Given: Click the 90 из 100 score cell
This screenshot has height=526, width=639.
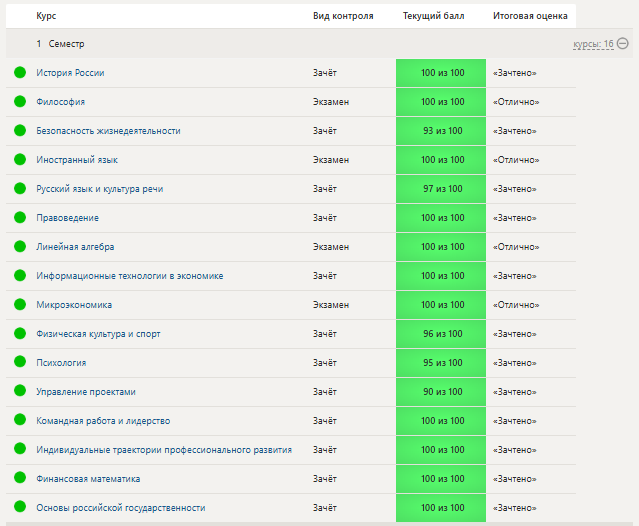Looking at the screenshot, I should coord(442,392).
